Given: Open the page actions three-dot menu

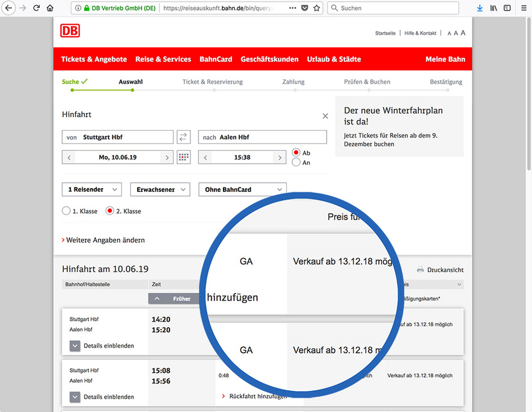Looking at the screenshot, I should point(293,8).
